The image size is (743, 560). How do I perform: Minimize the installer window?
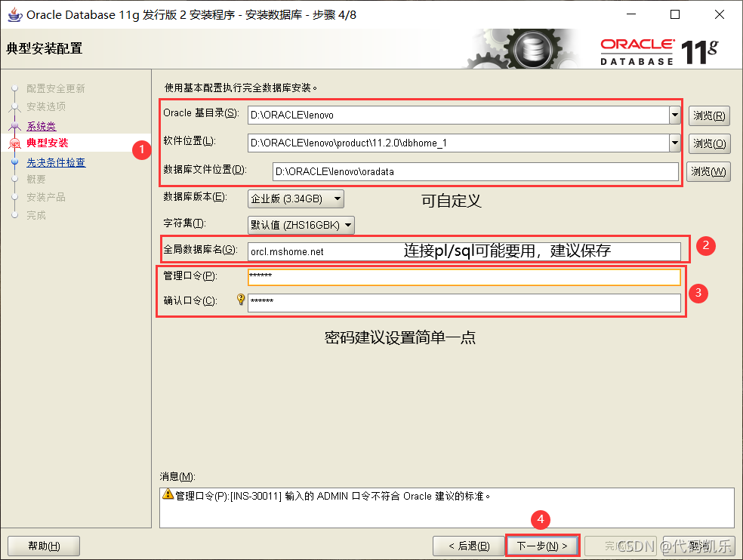tap(631, 14)
